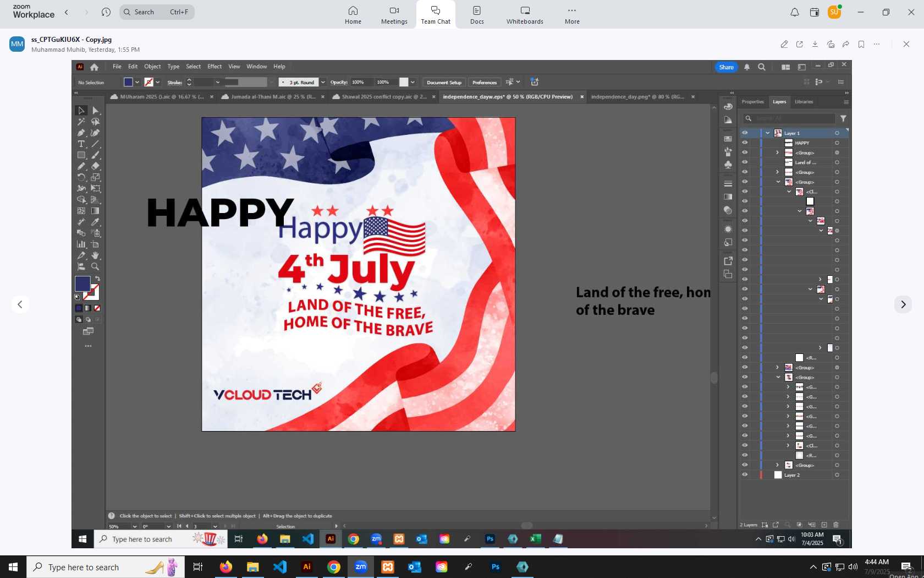Image resolution: width=924 pixels, height=578 pixels.
Task: Click Document Setup button
Action: [x=444, y=83]
